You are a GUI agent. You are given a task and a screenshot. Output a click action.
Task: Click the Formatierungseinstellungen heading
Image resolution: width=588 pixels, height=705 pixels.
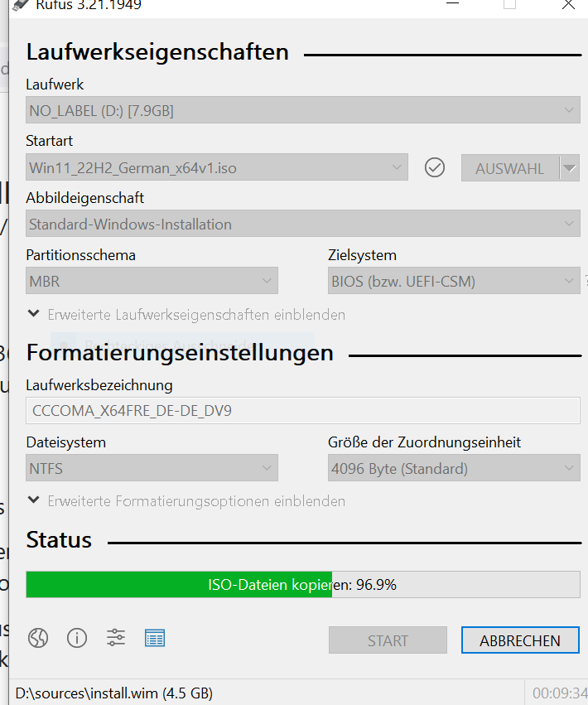[x=180, y=353]
